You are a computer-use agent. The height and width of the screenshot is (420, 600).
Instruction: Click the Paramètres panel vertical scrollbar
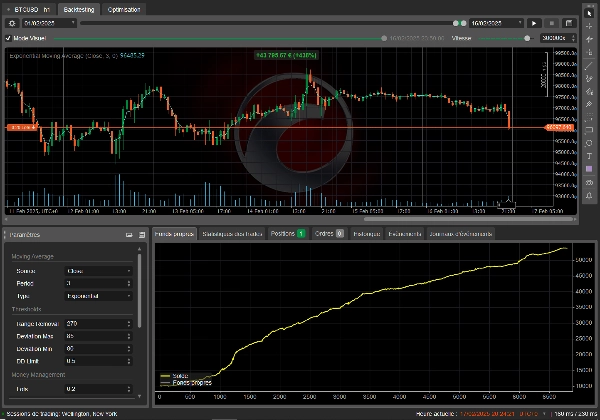(139, 291)
